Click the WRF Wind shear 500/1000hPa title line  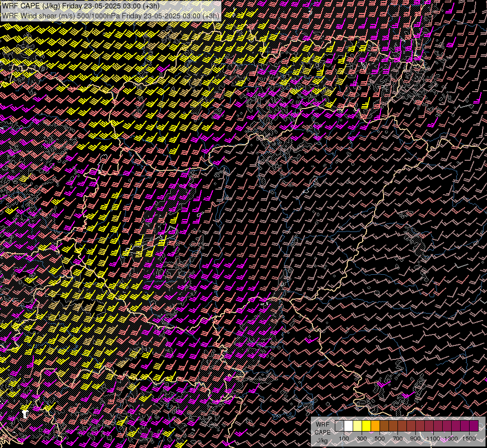111,16
